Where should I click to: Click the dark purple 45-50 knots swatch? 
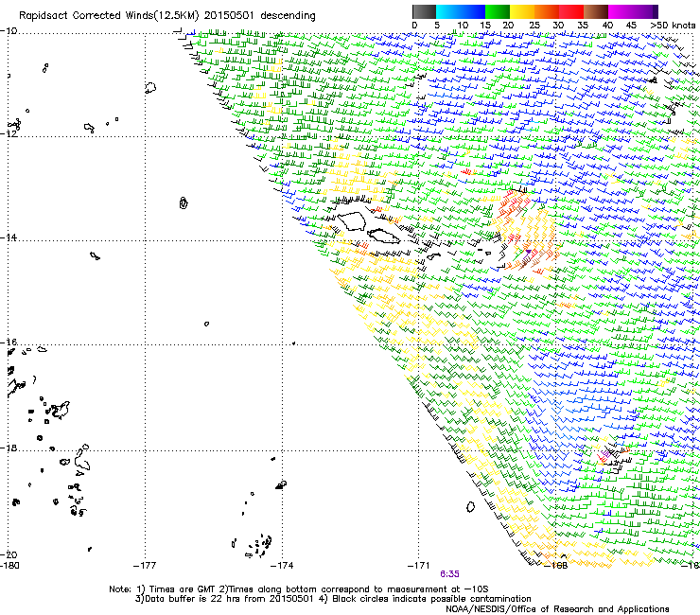[645, 11]
